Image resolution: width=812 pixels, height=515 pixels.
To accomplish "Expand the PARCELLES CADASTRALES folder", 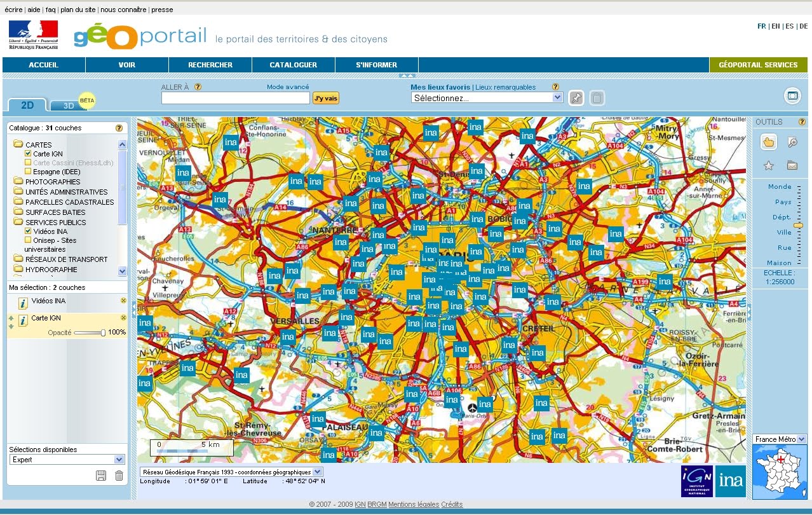I will (x=18, y=202).
